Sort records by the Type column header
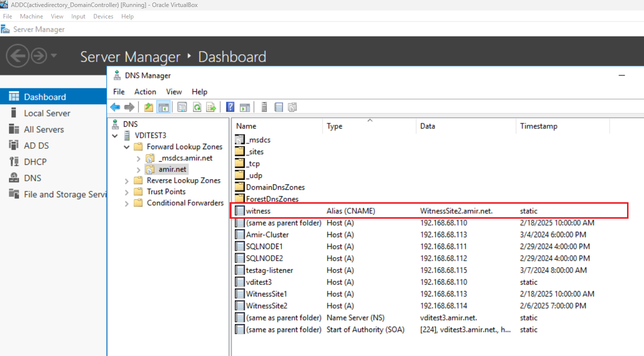Image resolution: width=644 pixels, height=356 pixels. coord(369,126)
